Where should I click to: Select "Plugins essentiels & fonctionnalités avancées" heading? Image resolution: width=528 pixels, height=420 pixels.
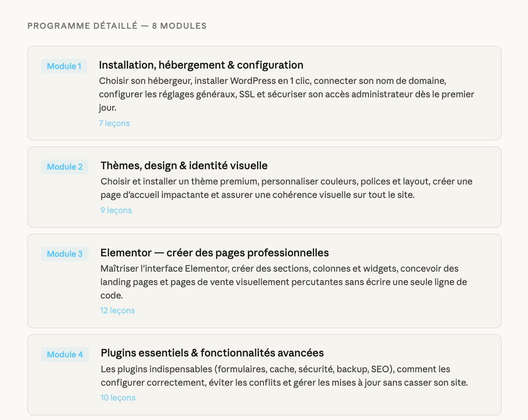coord(212,353)
